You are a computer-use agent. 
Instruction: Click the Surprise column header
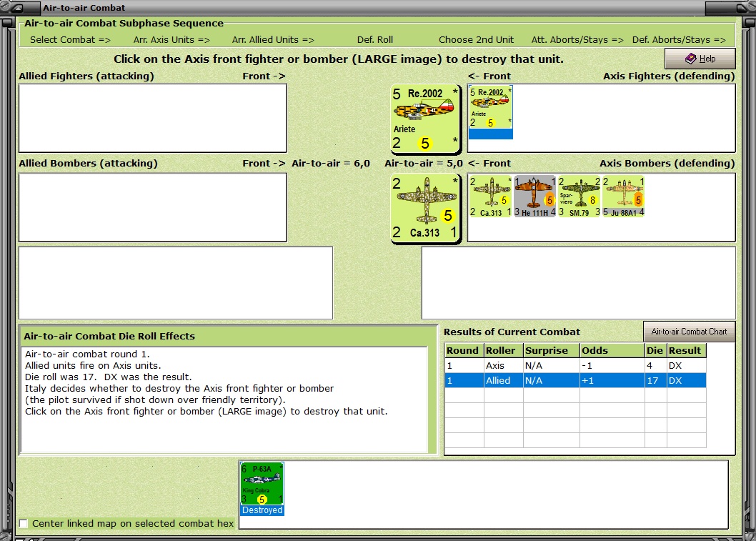pyautogui.click(x=552, y=350)
